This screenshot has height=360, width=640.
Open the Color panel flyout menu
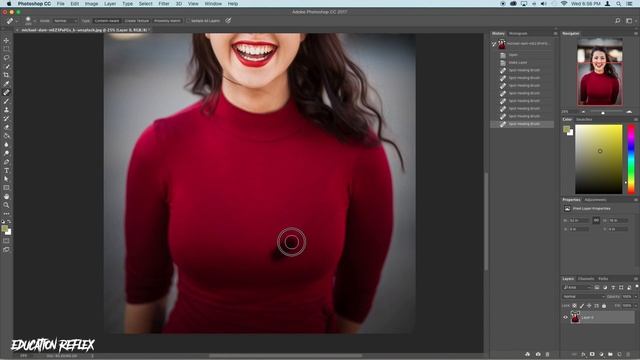click(636, 120)
